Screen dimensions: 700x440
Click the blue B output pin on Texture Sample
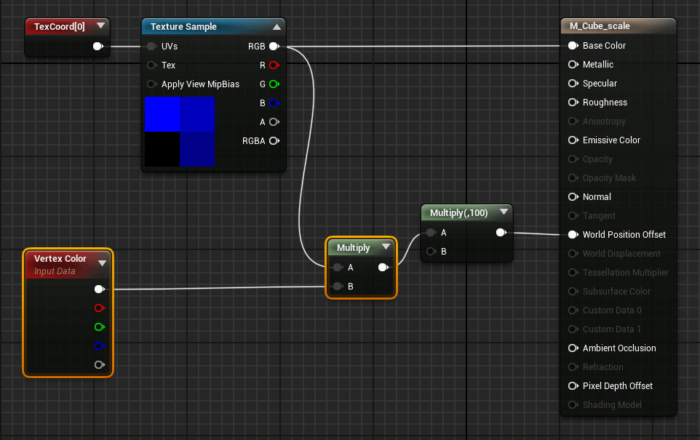pyautogui.click(x=273, y=103)
